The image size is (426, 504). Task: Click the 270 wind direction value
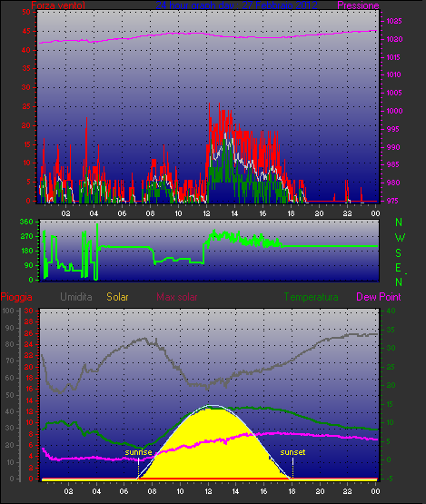26,237
